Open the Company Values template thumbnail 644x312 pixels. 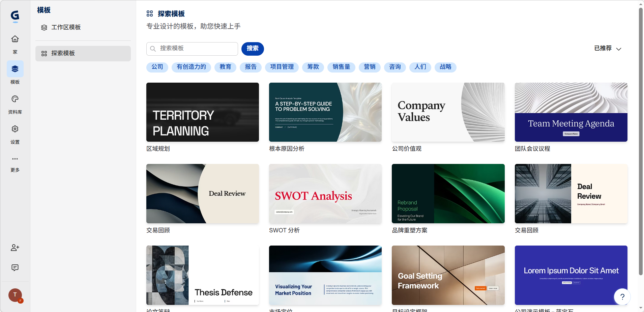tap(448, 112)
